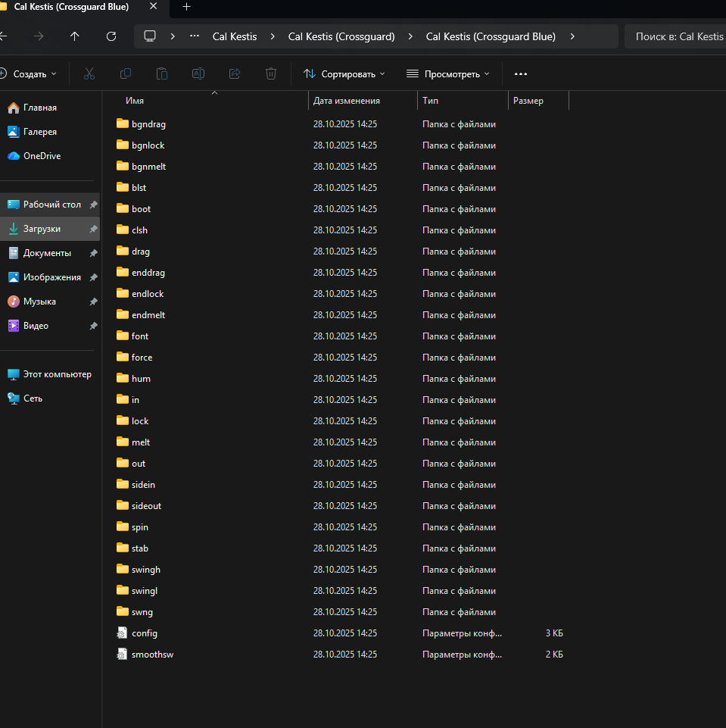
Task: Open the View options dropdown
Action: (447, 73)
